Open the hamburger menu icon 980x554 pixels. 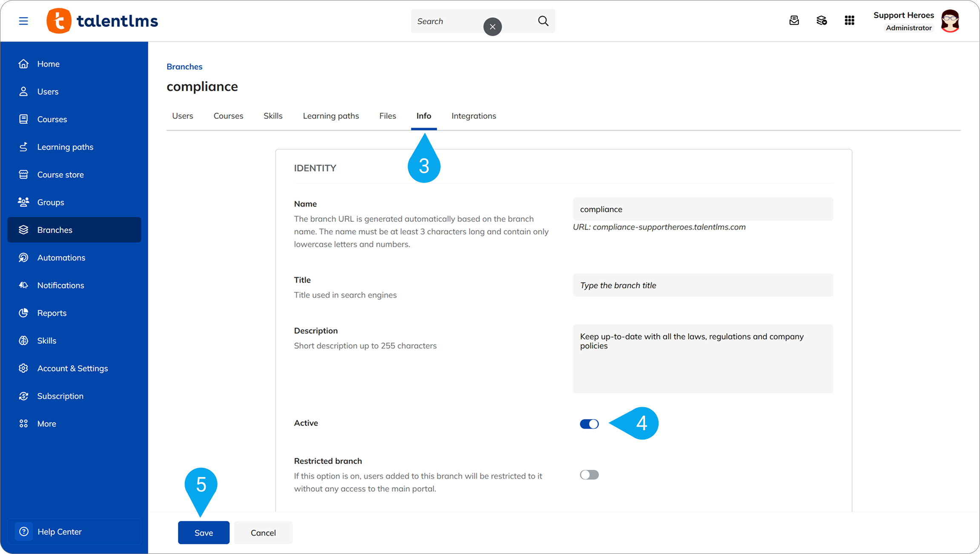pyautogui.click(x=23, y=21)
